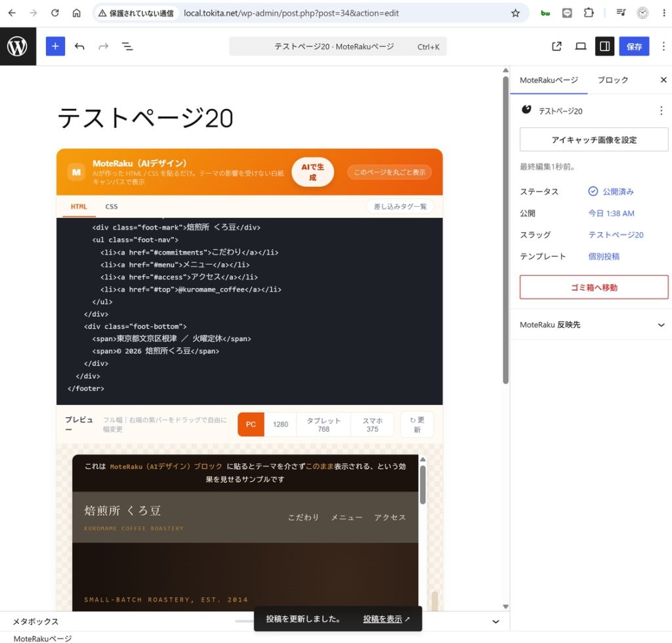The width and height of the screenshot is (672, 643).
Task: Close the settings sidebar
Action: (x=663, y=79)
